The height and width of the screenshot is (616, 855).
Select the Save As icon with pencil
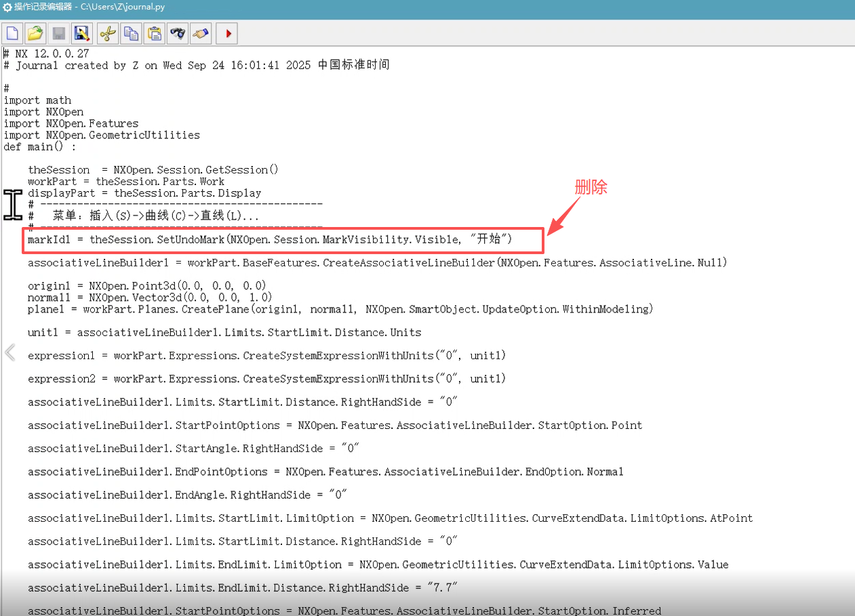coord(82,33)
